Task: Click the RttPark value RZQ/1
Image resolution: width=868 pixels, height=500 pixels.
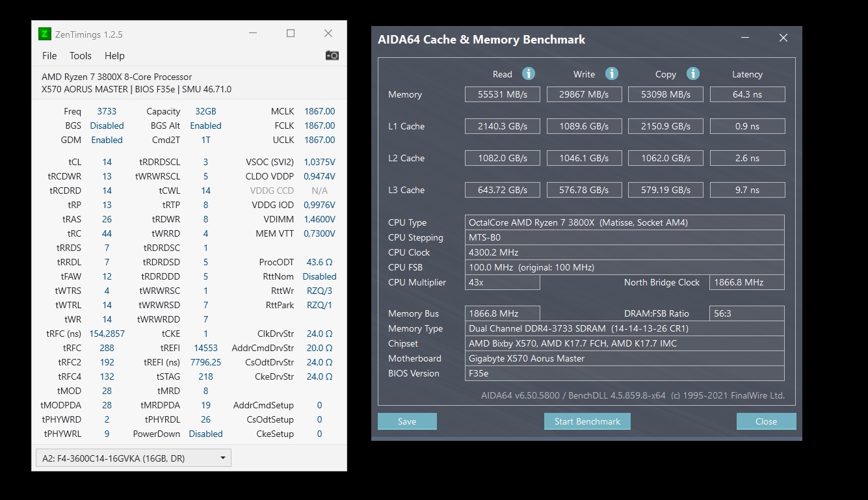Action: (x=319, y=305)
